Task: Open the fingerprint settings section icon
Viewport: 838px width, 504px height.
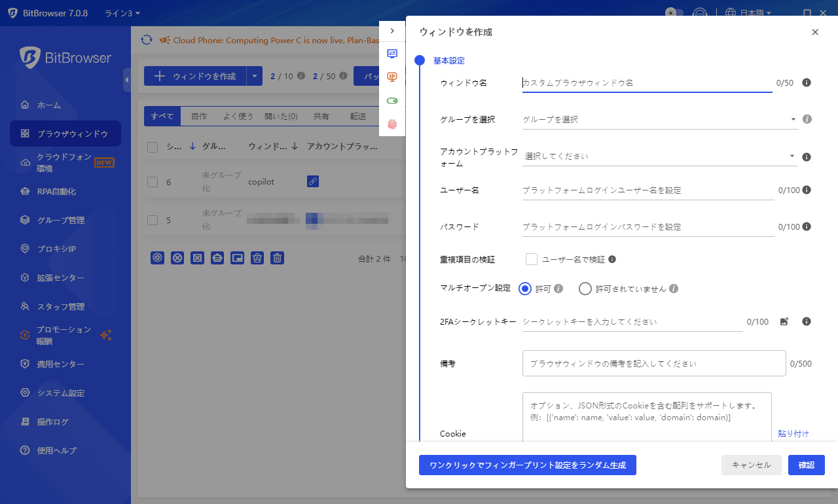Action: (x=392, y=123)
